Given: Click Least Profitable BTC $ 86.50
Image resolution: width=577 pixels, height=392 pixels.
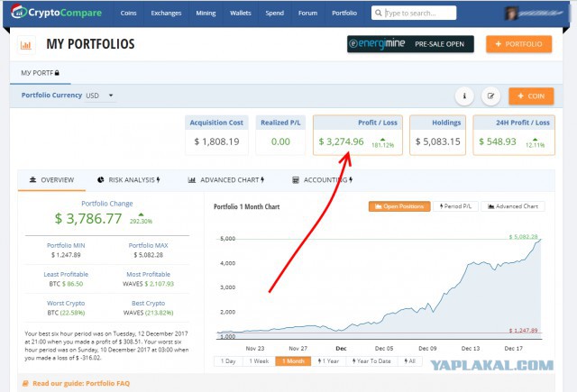Looking at the screenshot, I should (66, 284).
